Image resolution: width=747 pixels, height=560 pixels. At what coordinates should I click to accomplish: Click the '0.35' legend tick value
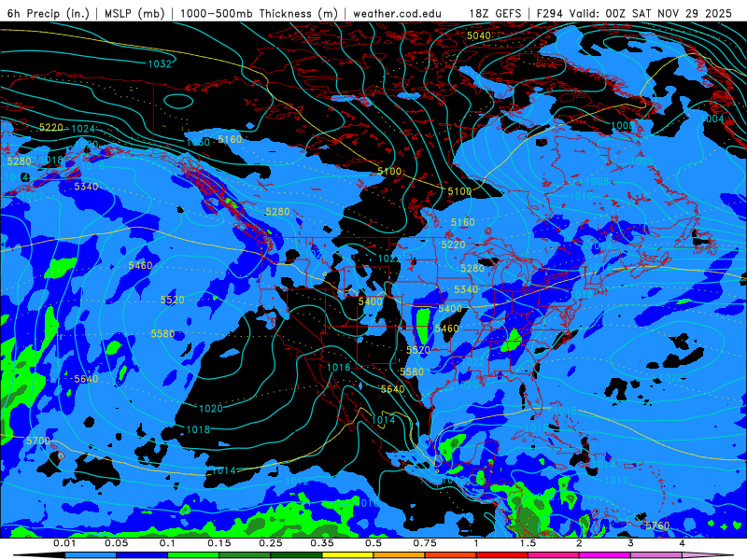322,543
